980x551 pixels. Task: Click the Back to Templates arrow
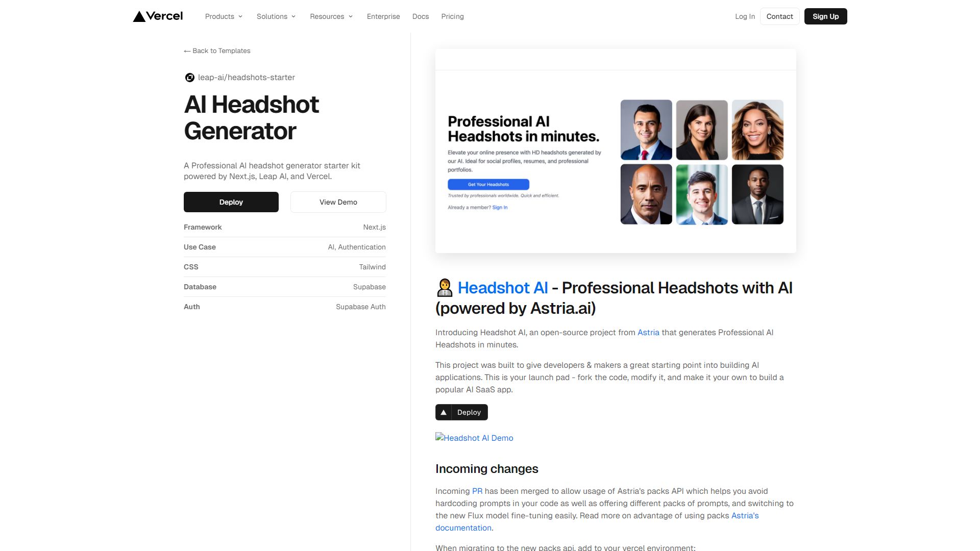[x=187, y=51]
